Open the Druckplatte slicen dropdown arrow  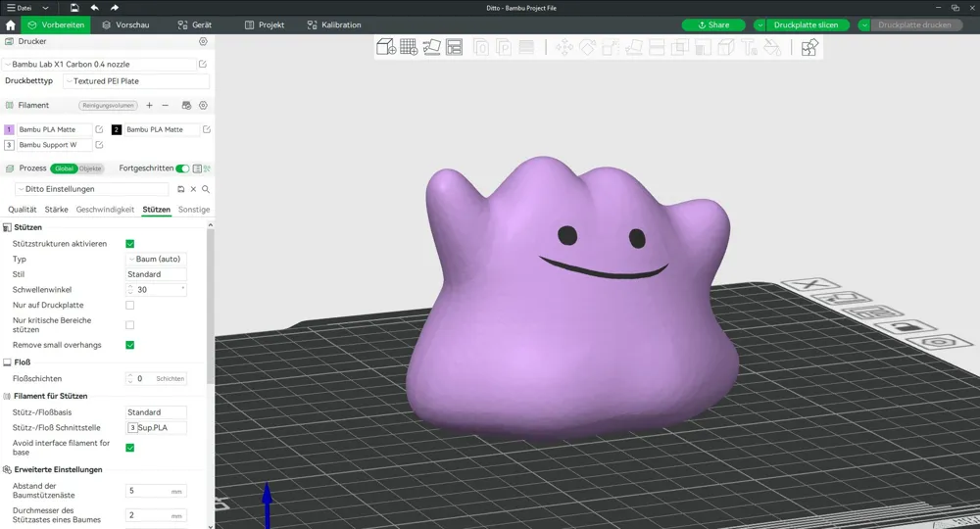759,25
